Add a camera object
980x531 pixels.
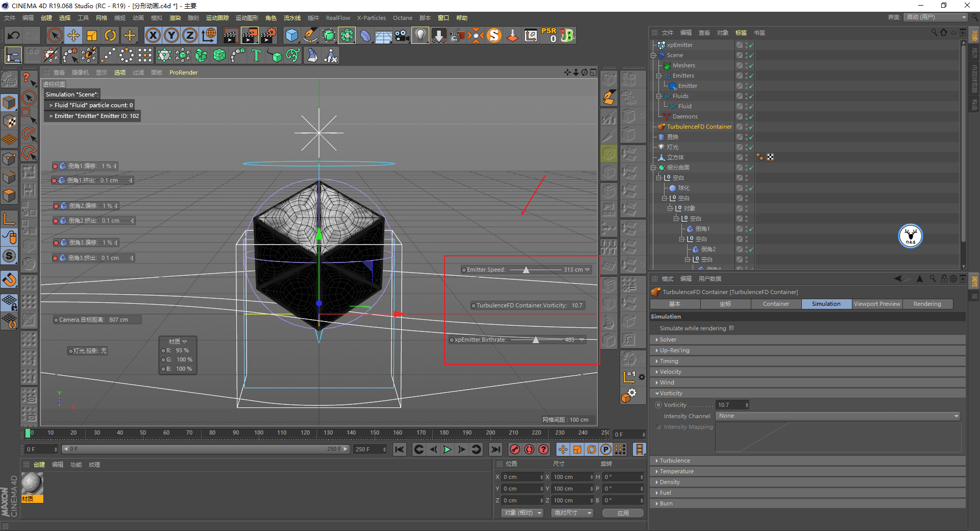point(402,35)
